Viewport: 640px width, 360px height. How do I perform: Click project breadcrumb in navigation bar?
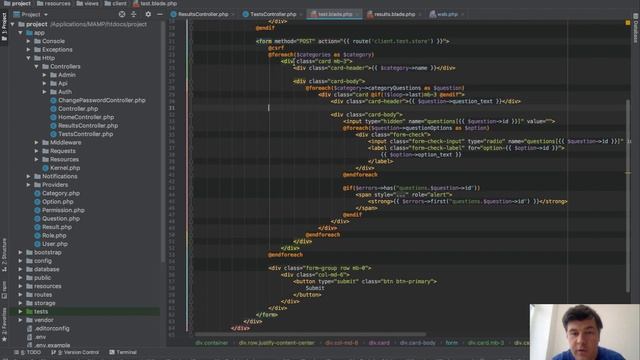18,3
